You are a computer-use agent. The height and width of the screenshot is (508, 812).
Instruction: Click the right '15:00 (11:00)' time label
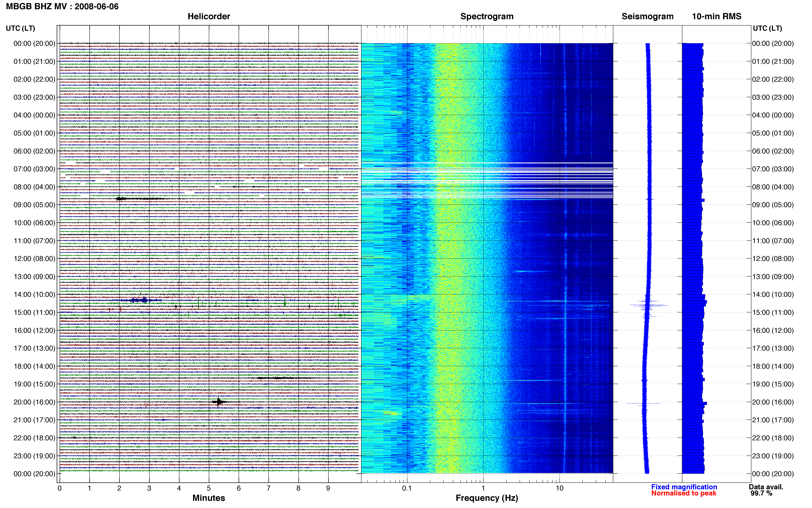(x=773, y=312)
